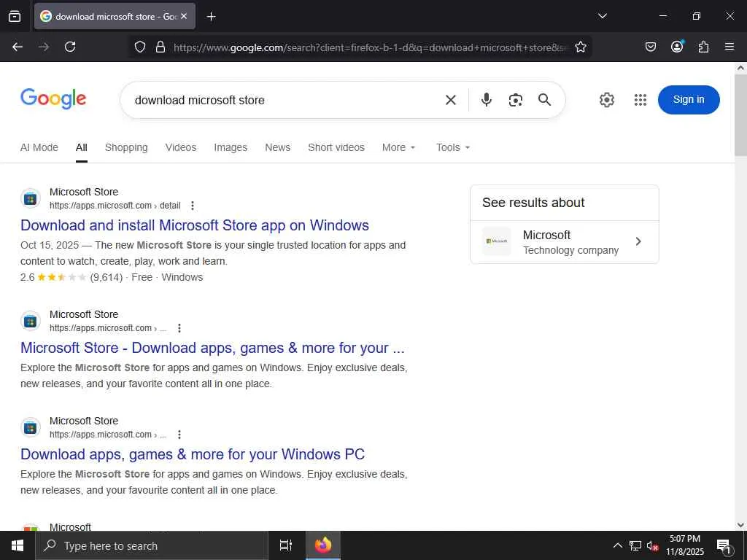Open Microsoft Technology company knowledge card
Viewport: 747px width, 560px height.
[x=564, y=242]
